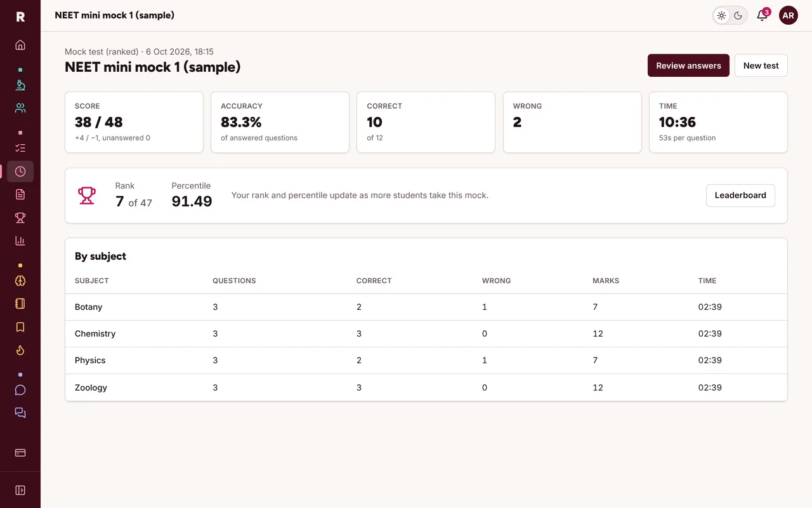Click the R logo at sidebar top

pyautogui.click(x=20, y=17)
